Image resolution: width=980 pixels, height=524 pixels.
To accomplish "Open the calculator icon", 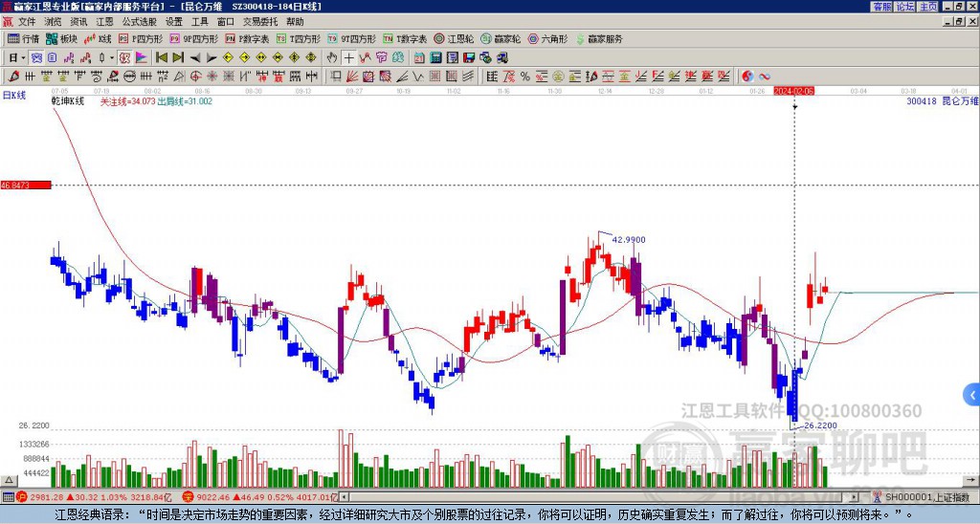I will coord(435,58).
